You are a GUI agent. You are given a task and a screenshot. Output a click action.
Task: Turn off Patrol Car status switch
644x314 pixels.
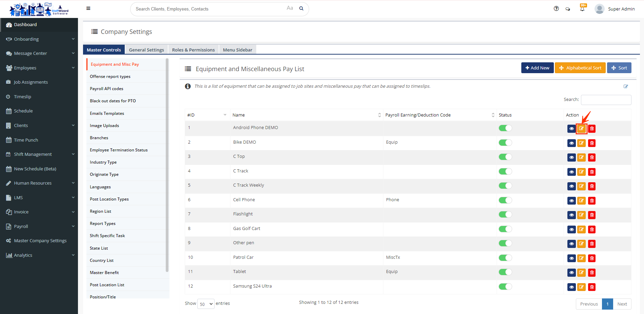pos(505,258)
